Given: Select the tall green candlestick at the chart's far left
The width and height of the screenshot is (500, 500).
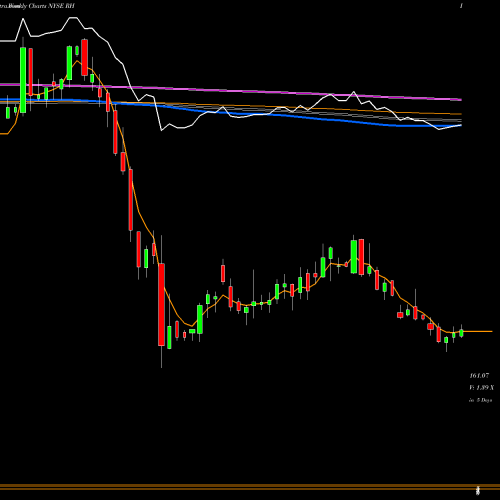Looking at the screenshot, I should (23, 80).
